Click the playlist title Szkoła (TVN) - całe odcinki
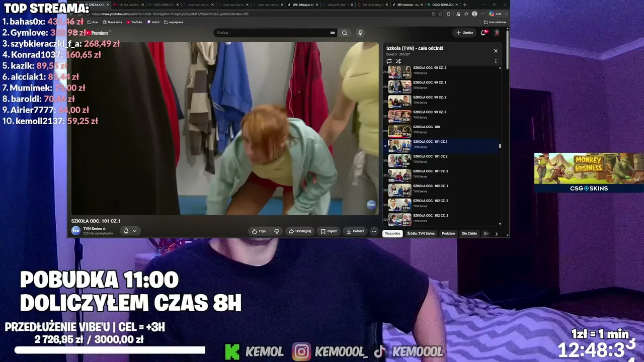The width and height of the screenshot is (644, 362). 415,48
